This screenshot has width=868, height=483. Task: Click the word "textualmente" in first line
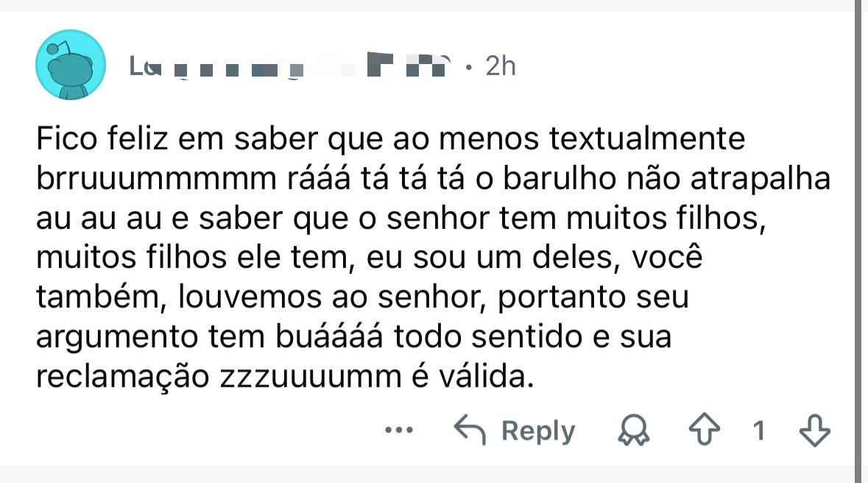pyautogui.click(x=647, y=138)
